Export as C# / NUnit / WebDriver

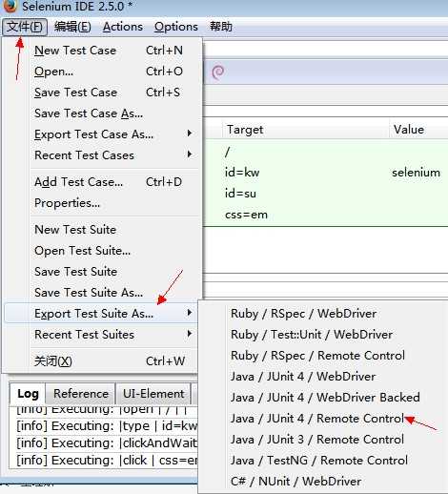pyautogui.click(x=322, y=482)
